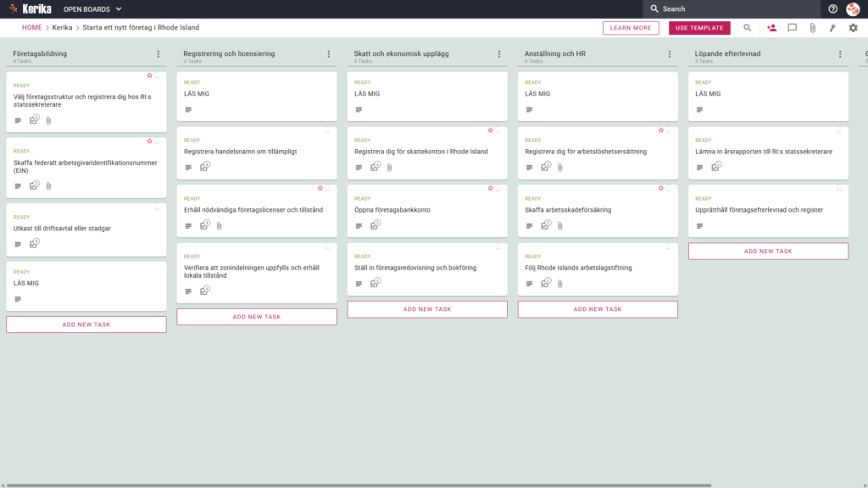This screenshot has width=868, height=488.
Task: Open checklist icon on Öppna företagsbankkonto card
Action: coord(376,225)
